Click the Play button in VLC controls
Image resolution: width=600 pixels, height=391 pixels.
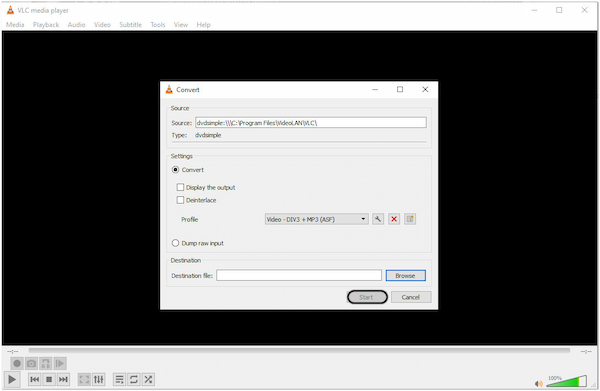click(12, 379)
